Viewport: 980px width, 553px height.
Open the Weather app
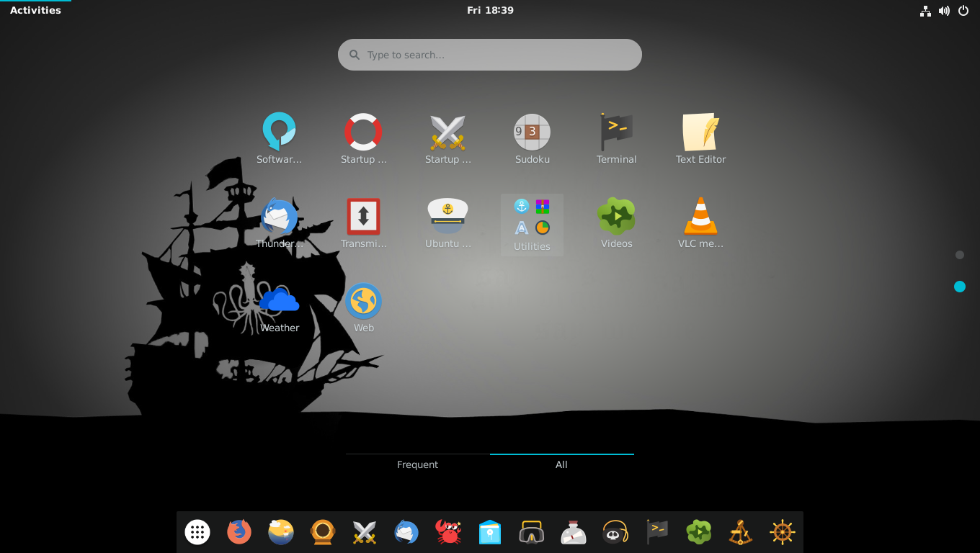click(x=280, y=307)
